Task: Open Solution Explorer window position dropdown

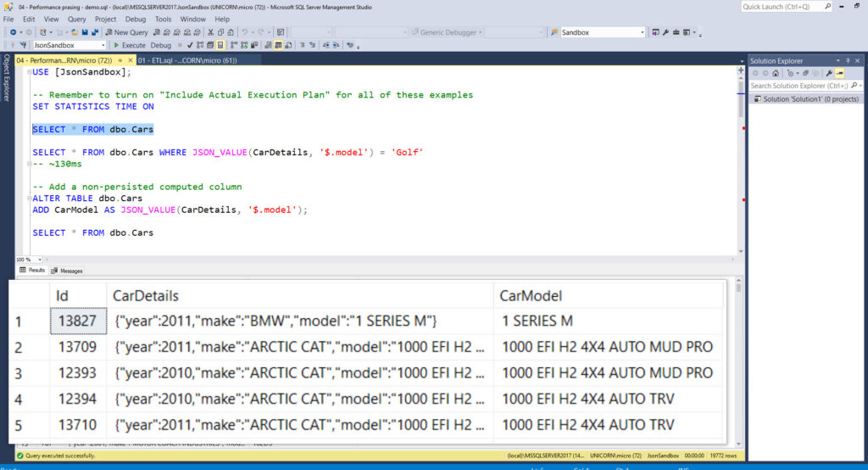Action: click(x=838, y=61)
